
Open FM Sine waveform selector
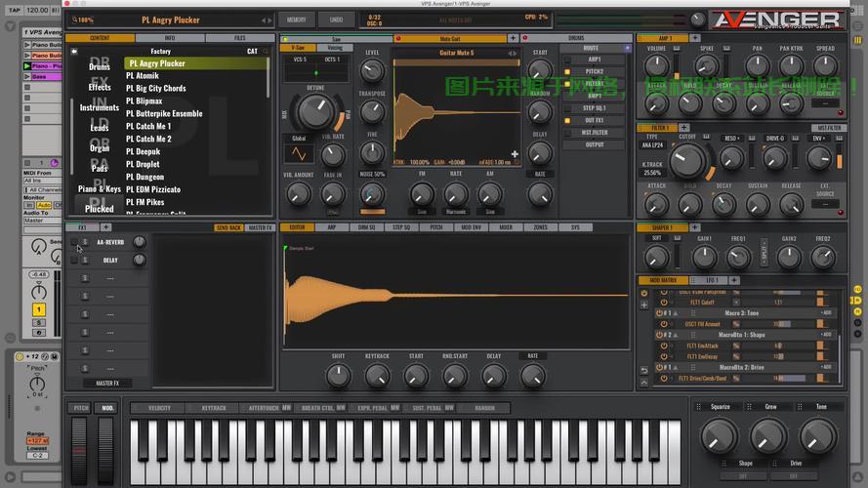422,212
